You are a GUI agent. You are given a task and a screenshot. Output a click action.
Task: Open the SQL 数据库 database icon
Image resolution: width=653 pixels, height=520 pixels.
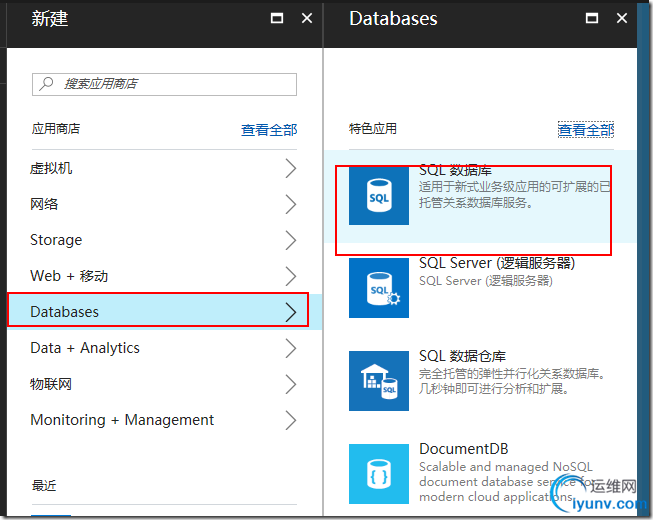[x=379, y=195]
